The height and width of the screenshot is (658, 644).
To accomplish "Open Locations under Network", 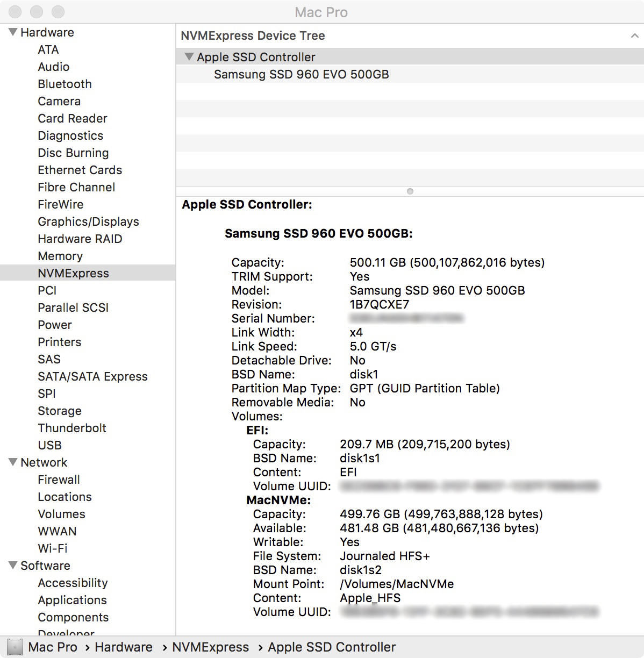I will pyautogui.click(x=65, y=497).
